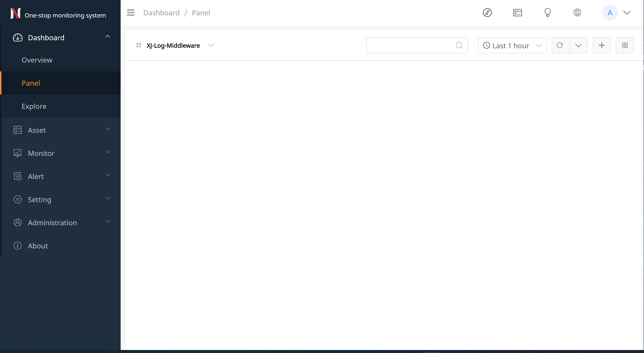Viewport: 644px width, 353px height.
Task: Click the four-square layout icon button
Action: [x=624, y=45]
